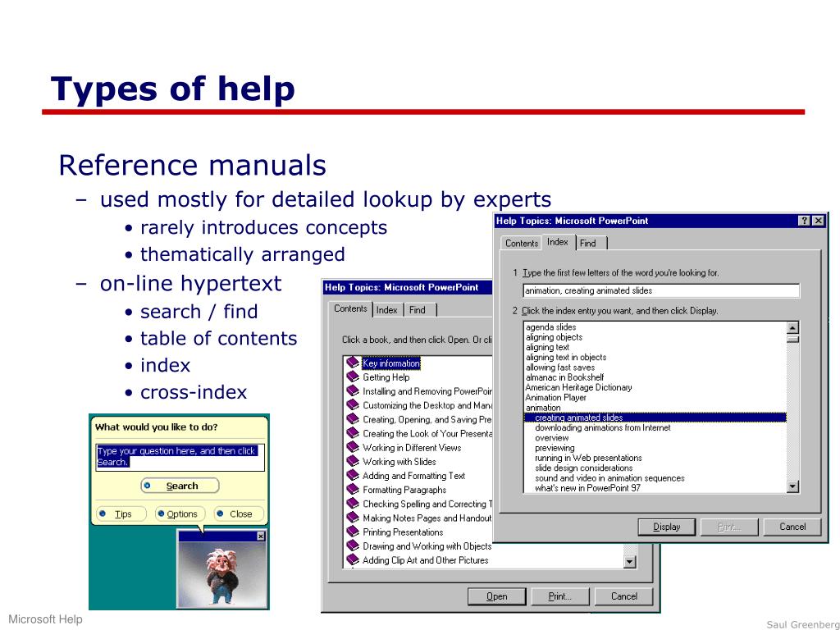
Task: Select 'downloading animations from Internet' entry
Action: 603,428
